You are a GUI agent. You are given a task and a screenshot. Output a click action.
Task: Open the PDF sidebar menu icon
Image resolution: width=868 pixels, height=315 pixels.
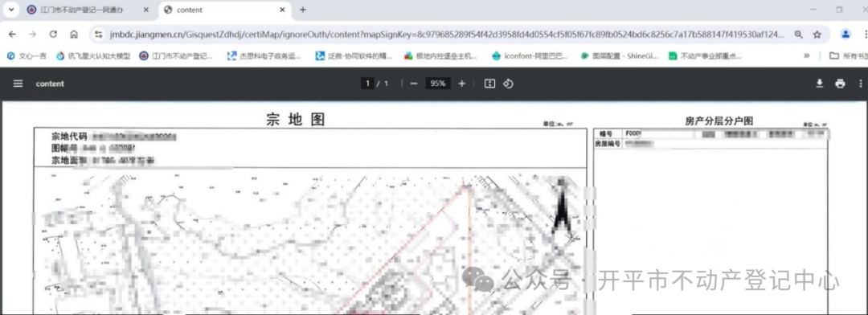point(18,84)
